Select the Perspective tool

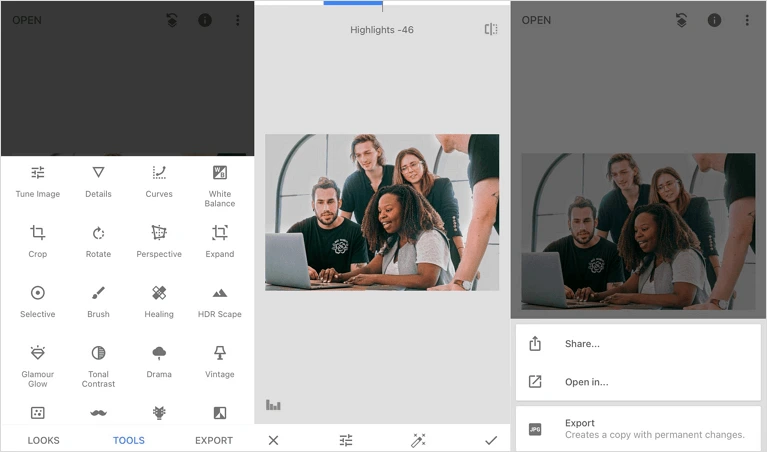(159, 241)
